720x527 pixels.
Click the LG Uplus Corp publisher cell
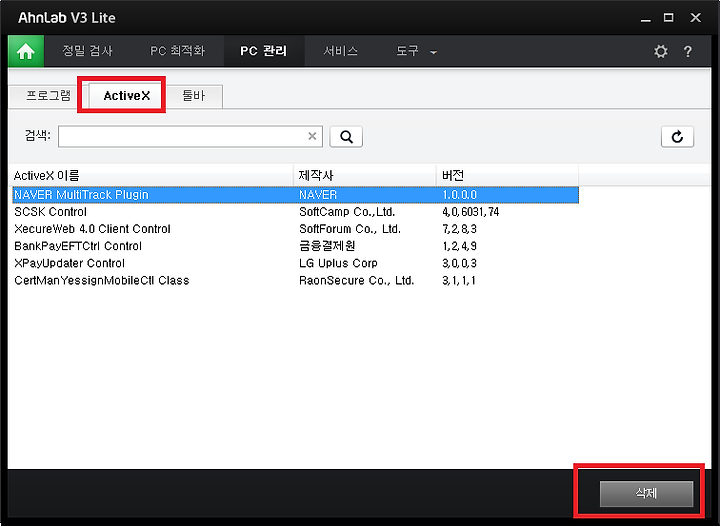click(x=338, y=264)
